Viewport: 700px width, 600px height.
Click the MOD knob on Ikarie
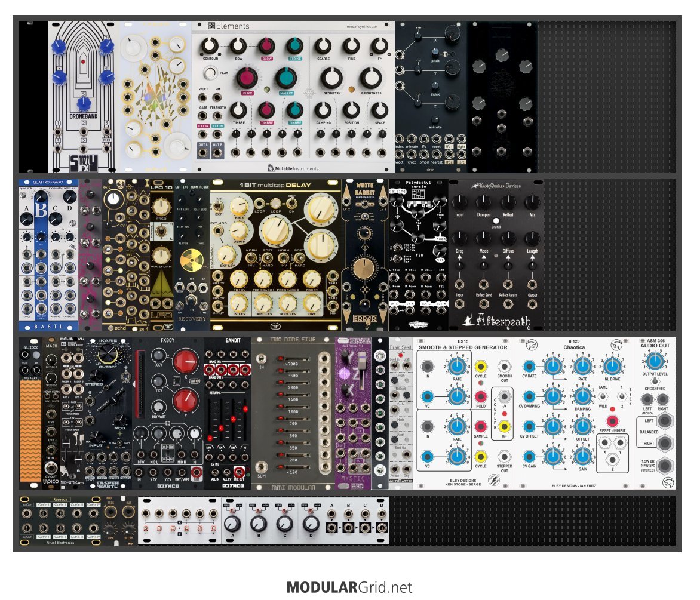point(119,419)
